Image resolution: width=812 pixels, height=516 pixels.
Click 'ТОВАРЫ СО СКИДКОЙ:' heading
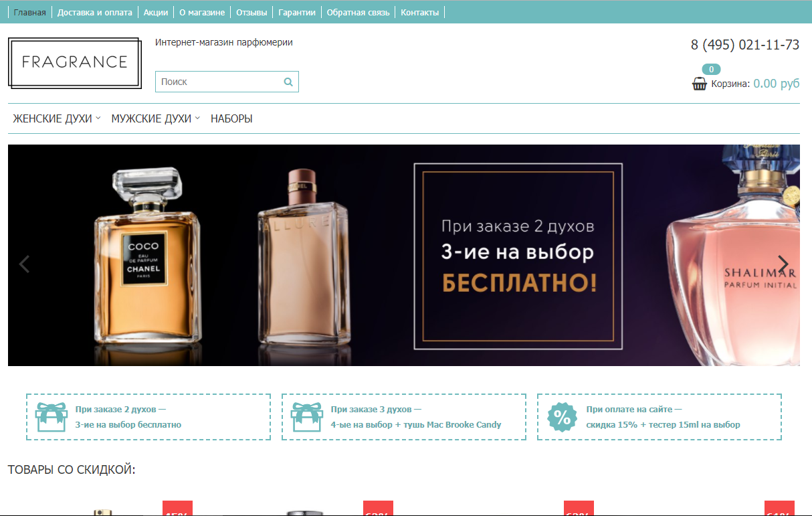tap(72, 470)
